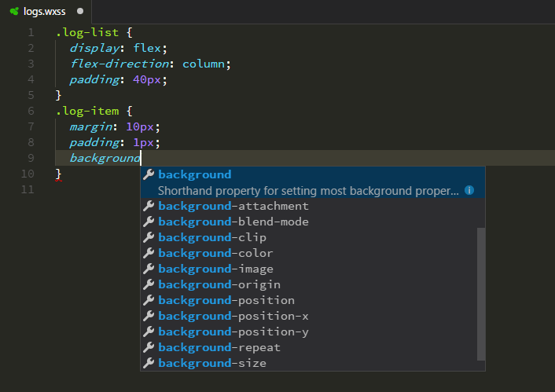Place cursor on .log-list selector

[87, 32]
